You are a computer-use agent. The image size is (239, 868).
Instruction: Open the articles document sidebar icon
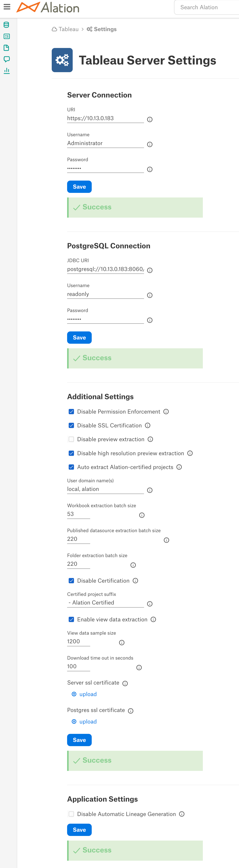click(x=6, y=48)
